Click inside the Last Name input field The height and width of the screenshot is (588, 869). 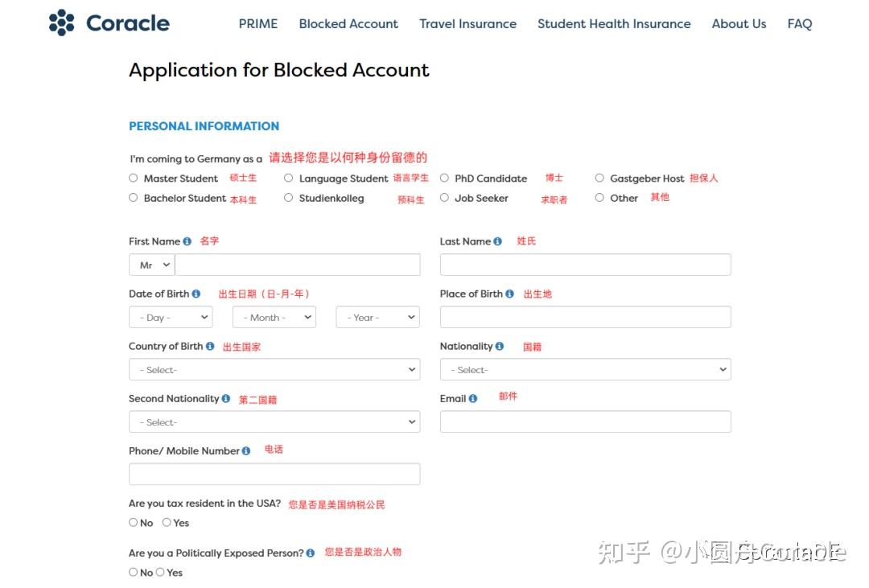tap(585, 264)
